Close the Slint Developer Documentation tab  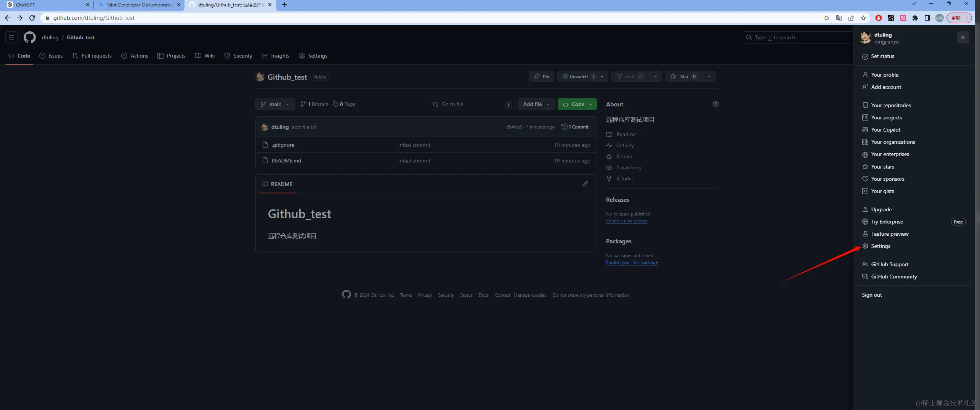(x=179, y=5)
